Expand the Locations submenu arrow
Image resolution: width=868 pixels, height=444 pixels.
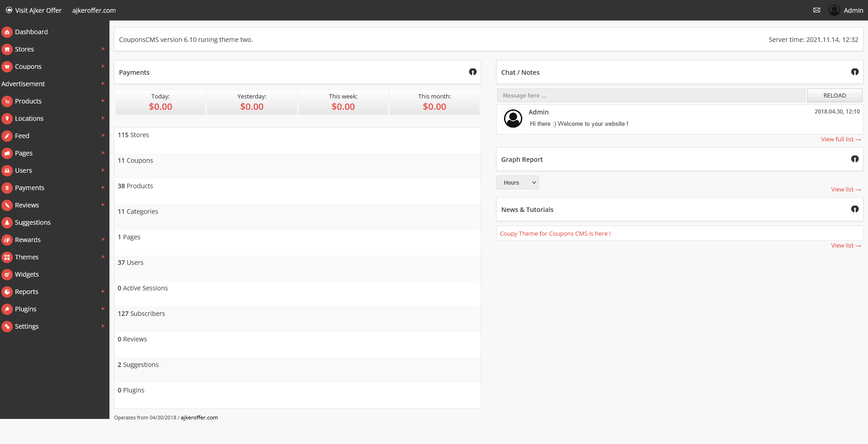[x=103, y=118]
